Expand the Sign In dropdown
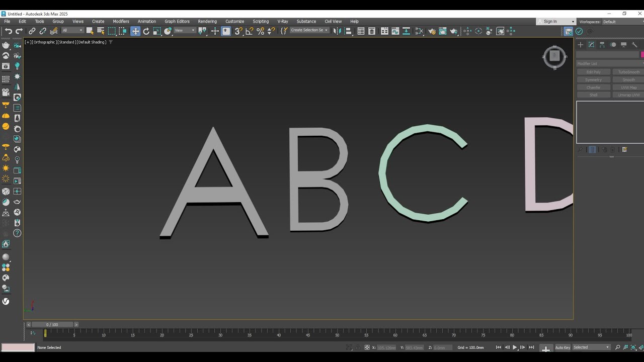The width and height of the screenshot is (644, 362). [555, 22]
